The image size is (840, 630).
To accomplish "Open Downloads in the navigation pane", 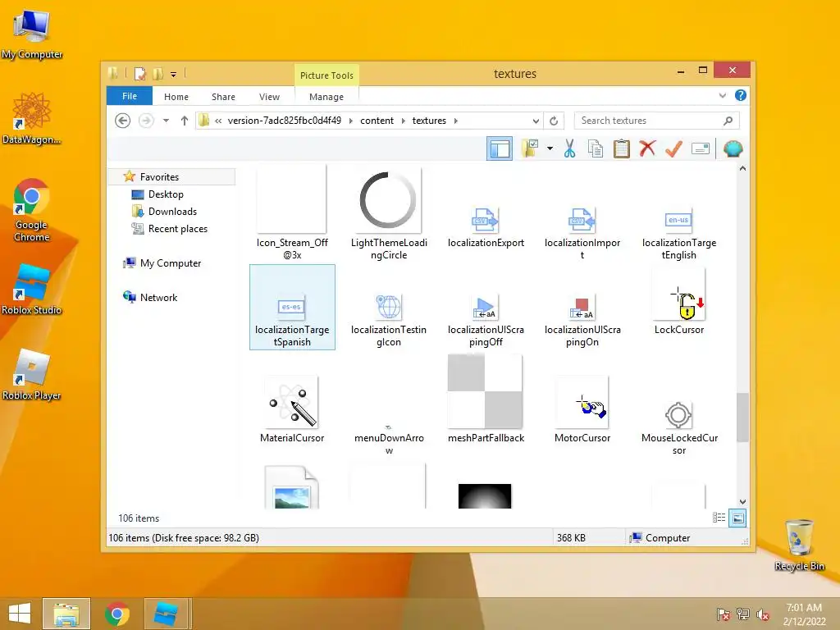I will (172, 211).
